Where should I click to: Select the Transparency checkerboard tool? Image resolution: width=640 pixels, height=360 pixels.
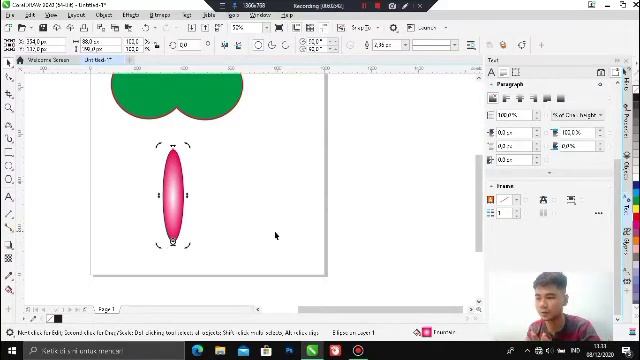coord(9,258)
